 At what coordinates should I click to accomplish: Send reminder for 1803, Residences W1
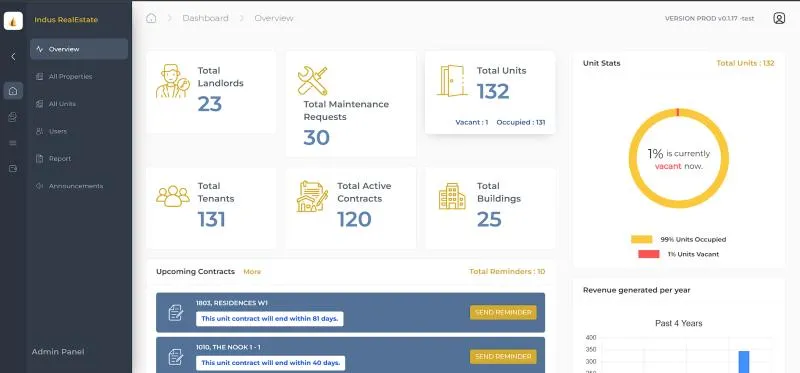503,312
